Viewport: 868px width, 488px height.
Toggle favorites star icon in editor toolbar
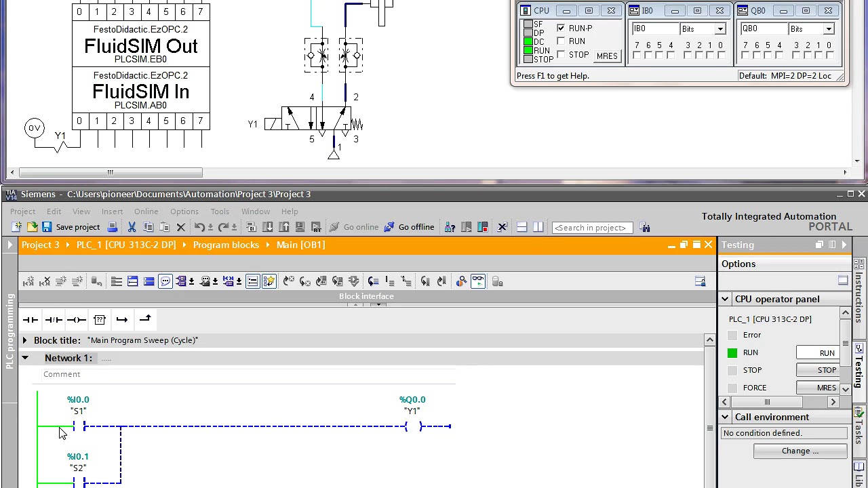269,281
